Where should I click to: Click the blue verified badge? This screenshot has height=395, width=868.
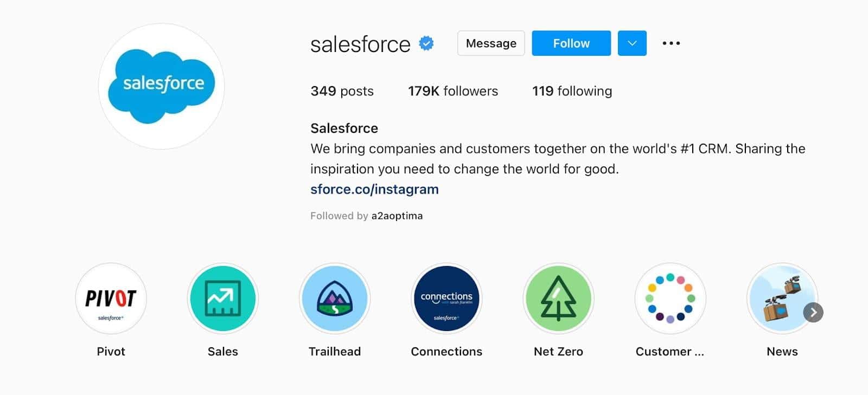(x=426, y=43)
